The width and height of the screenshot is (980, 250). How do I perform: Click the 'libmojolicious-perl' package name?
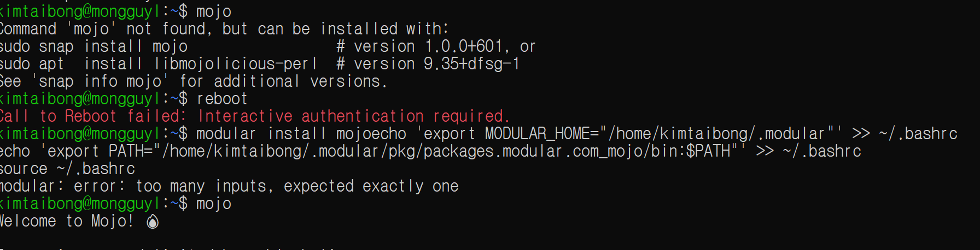tap(236, 64)
